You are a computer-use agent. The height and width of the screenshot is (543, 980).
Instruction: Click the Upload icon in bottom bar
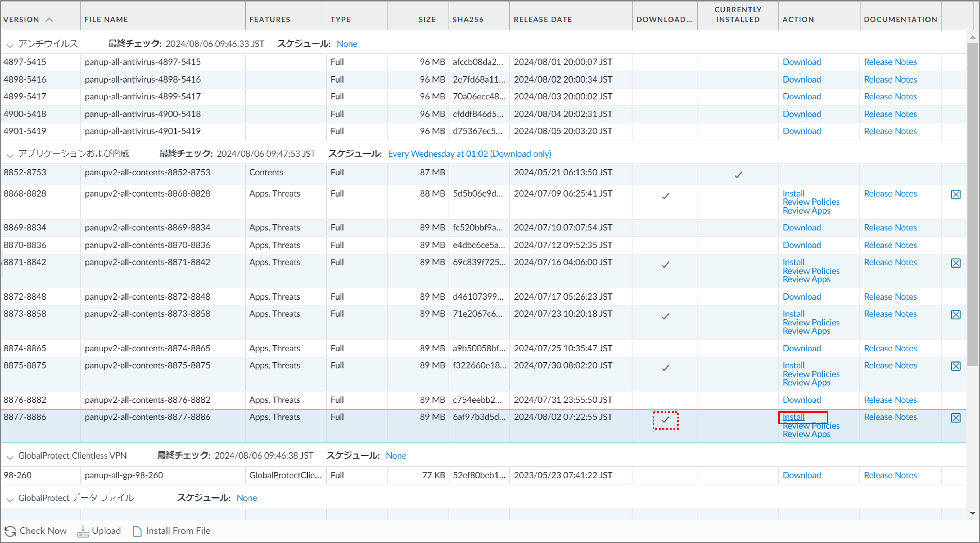(x=83, y=531)
